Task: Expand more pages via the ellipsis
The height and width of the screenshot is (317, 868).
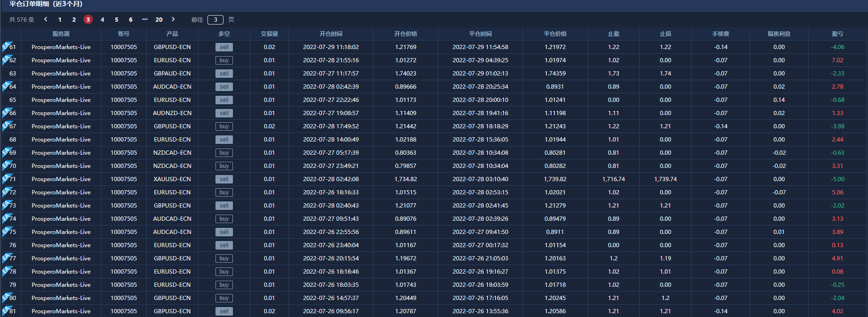Action: pyautogui.click(x=145, y=19)
